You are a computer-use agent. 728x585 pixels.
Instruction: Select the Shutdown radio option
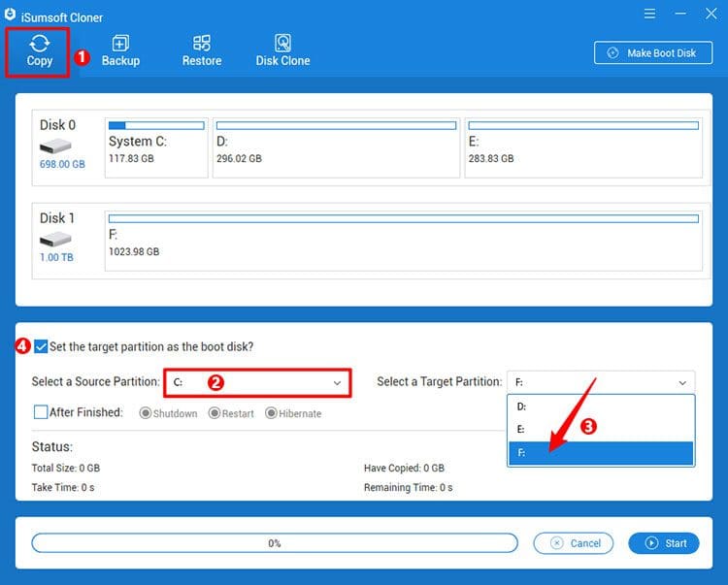(146, 413)
